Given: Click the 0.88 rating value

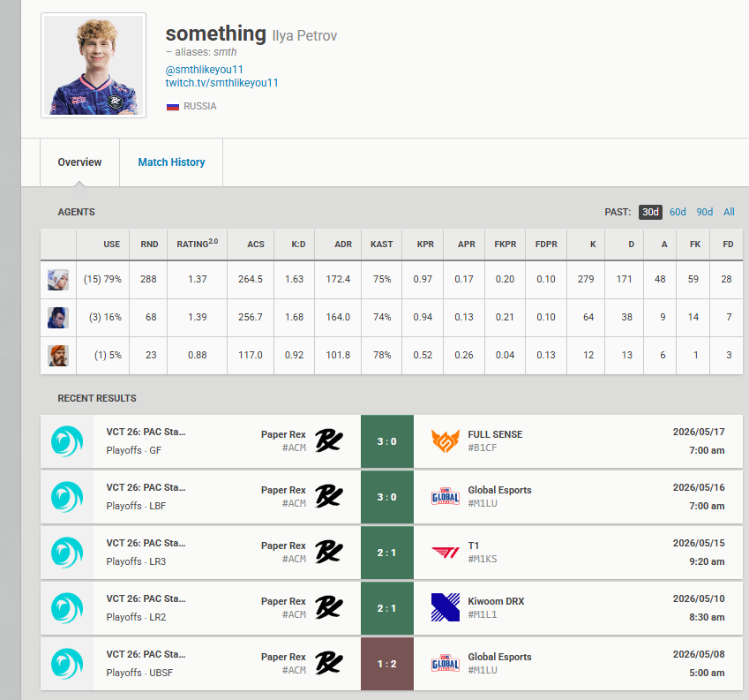Looking at the screenshot, I should [x=198, y=355].
